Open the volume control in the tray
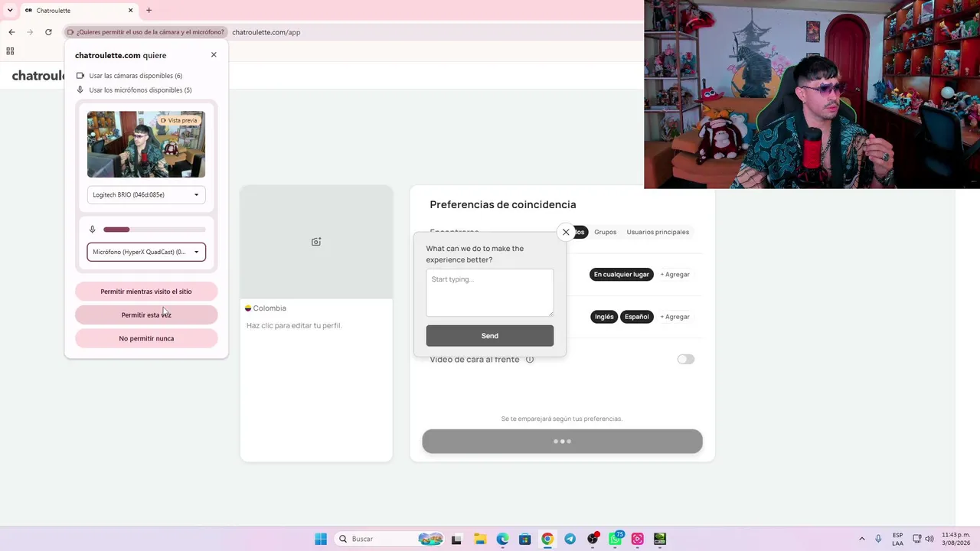The image size is (980, 551). click(929, 539)
